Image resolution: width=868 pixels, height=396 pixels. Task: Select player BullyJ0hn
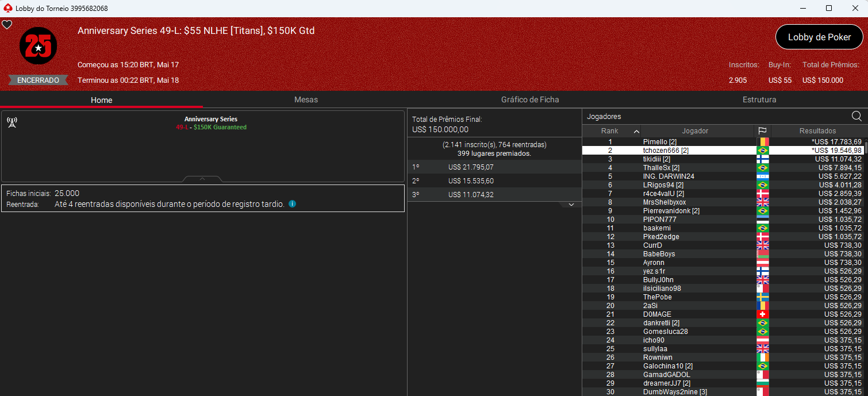point(723,280)
